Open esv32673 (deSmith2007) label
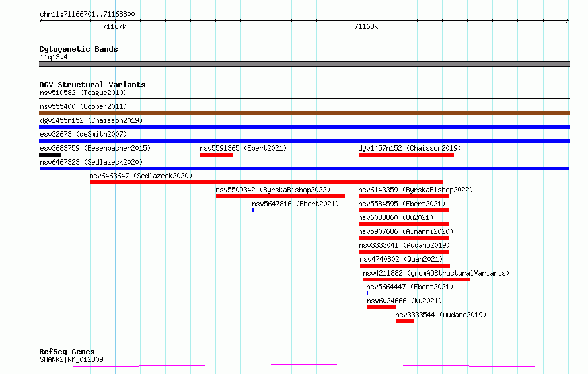The width and height of the screenshot is (588, 374). coord(83,134)
